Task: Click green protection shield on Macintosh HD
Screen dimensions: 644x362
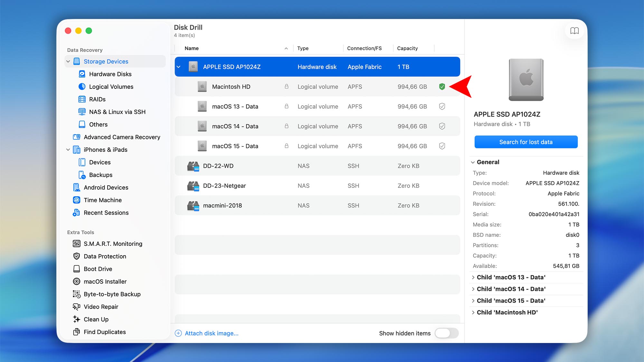Action: coord(442,87)
